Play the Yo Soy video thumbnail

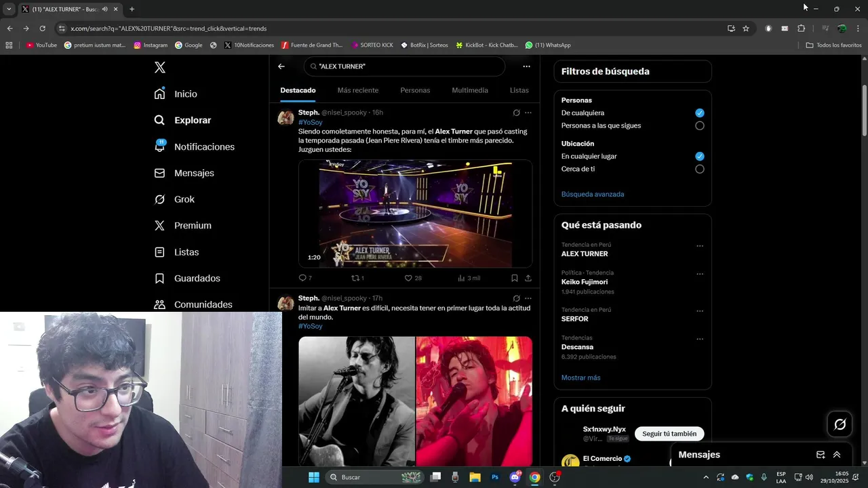pyautogui.click(x=415, y=213)
